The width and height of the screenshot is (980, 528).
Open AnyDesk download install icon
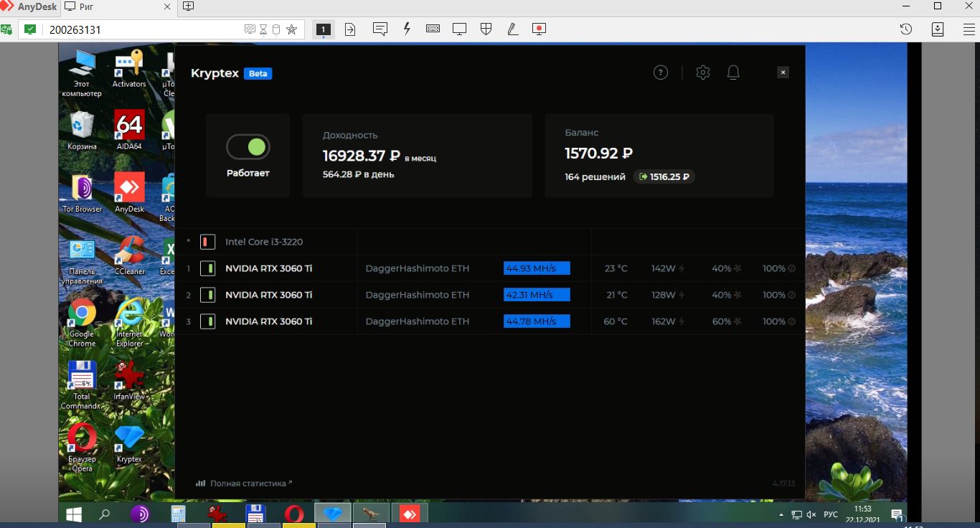(x=938, y=29)
